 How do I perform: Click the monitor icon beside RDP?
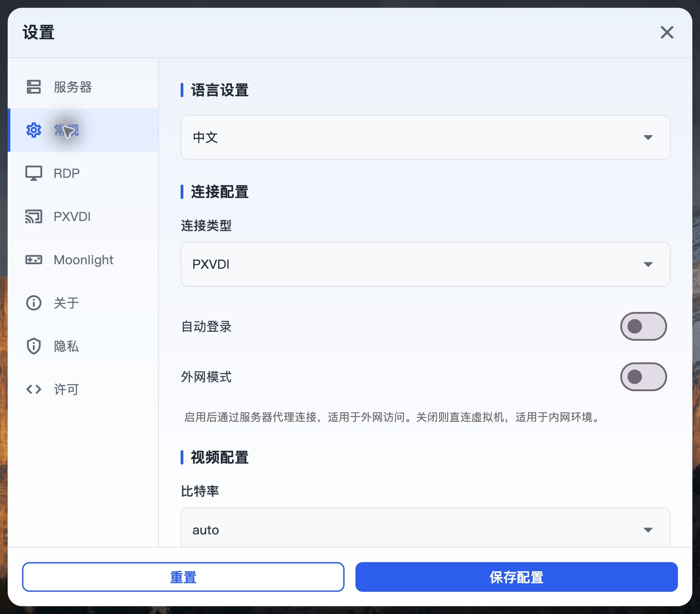[34, 173]
